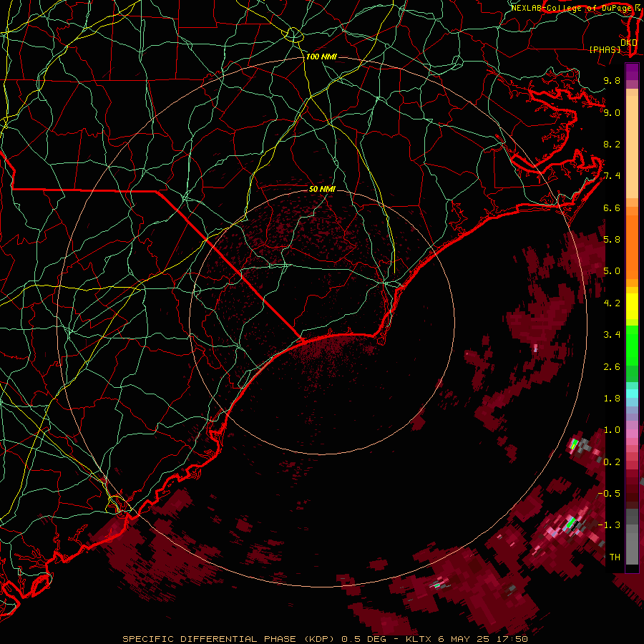Click the 2.6 color bar value
The image size is (644, 644).
coord(612,367)
